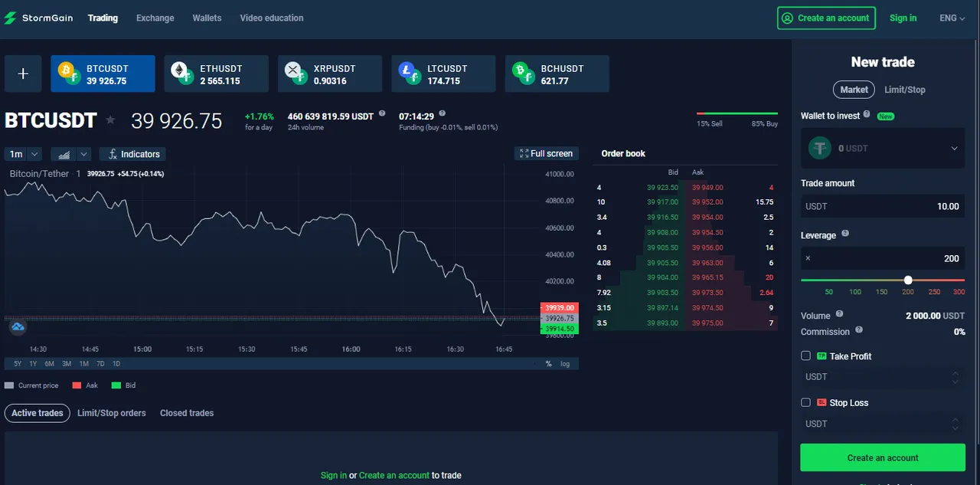The image size is (980, 485).
Task: Click bid price 39 923.50 in order book
Action: click(662, 187)
